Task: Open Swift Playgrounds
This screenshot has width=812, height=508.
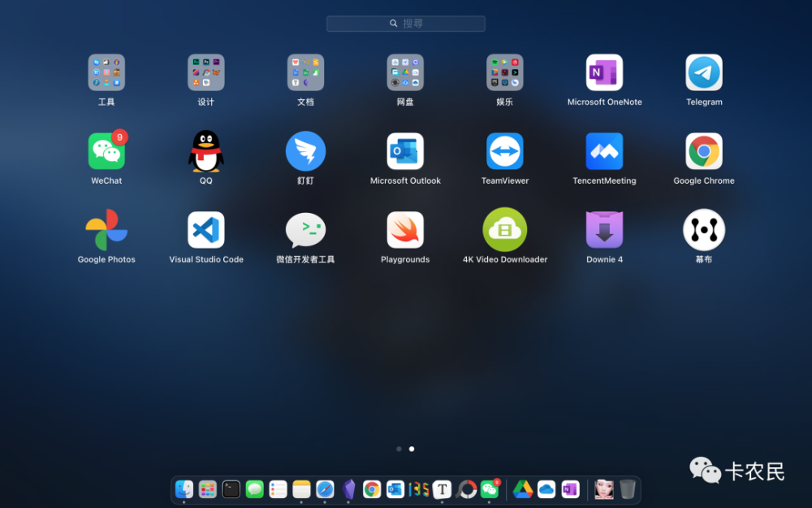Action: tap(405, 230)
